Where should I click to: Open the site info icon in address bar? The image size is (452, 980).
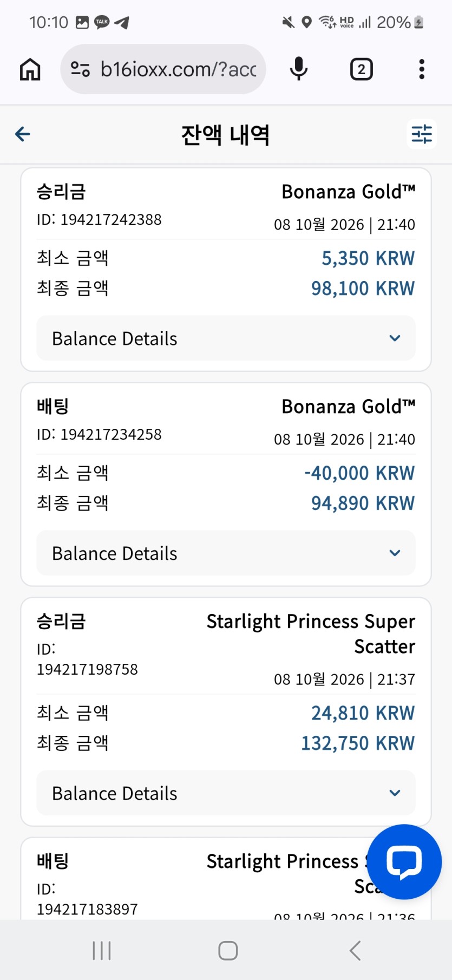[x=81, y=69]
